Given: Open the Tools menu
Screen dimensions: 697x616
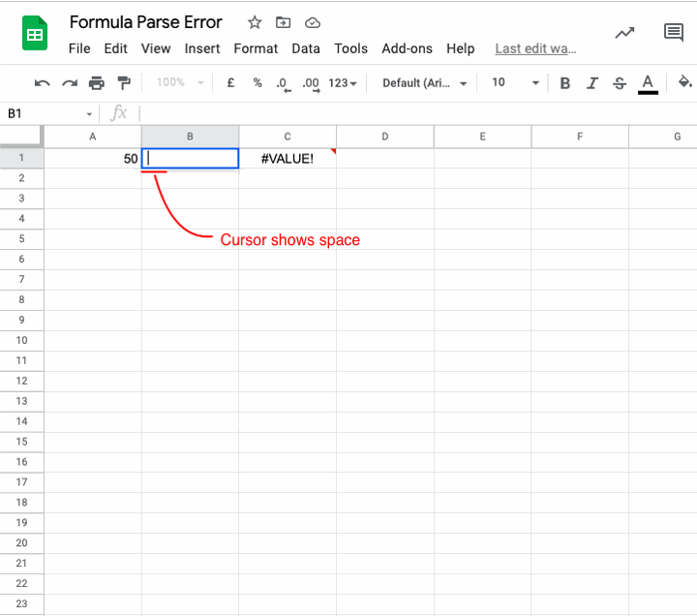Looking at the screenshot, I should [x=351, y=48].
